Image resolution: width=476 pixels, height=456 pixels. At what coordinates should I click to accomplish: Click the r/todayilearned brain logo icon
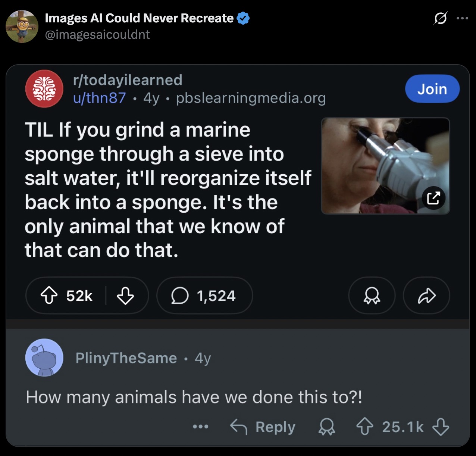(x=44, y=89)
